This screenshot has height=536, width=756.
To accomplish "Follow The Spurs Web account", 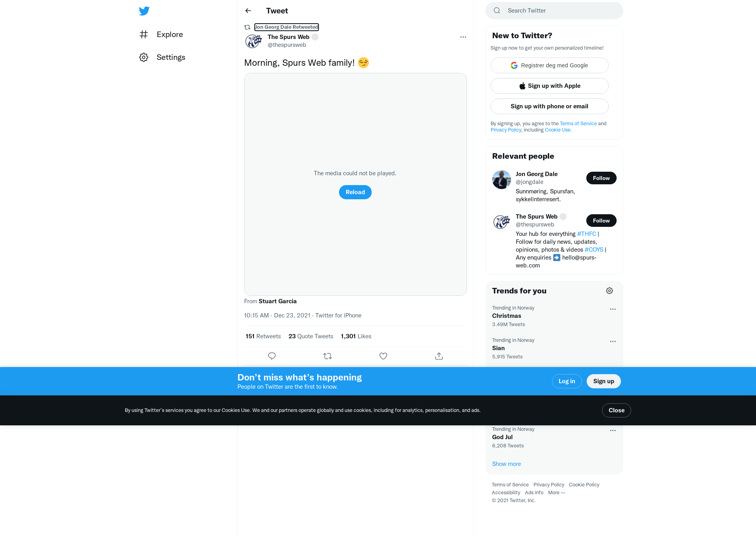I will (601, 221).
